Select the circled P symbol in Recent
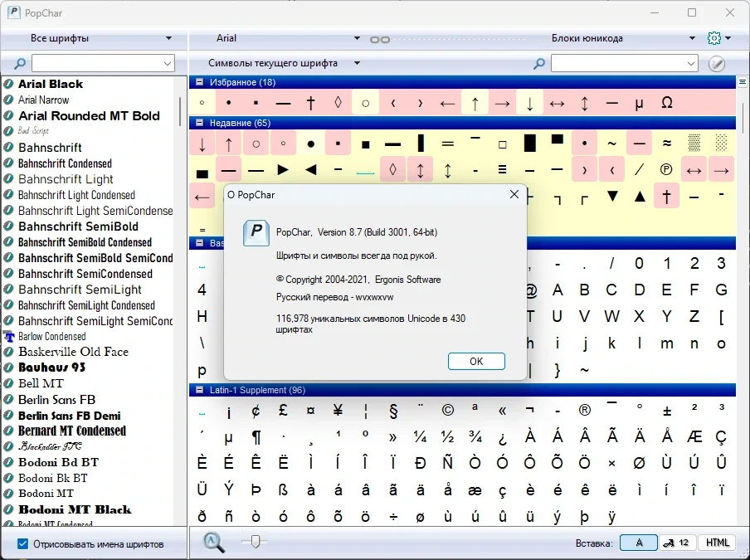Viewport: 750px width, 560px height. [x=666, y=170]
